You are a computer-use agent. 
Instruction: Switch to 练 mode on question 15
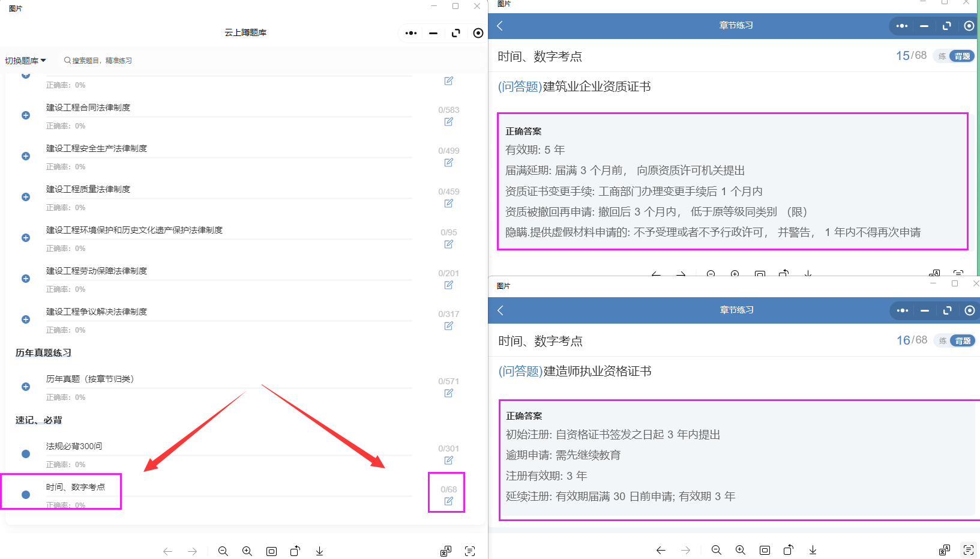942,56
